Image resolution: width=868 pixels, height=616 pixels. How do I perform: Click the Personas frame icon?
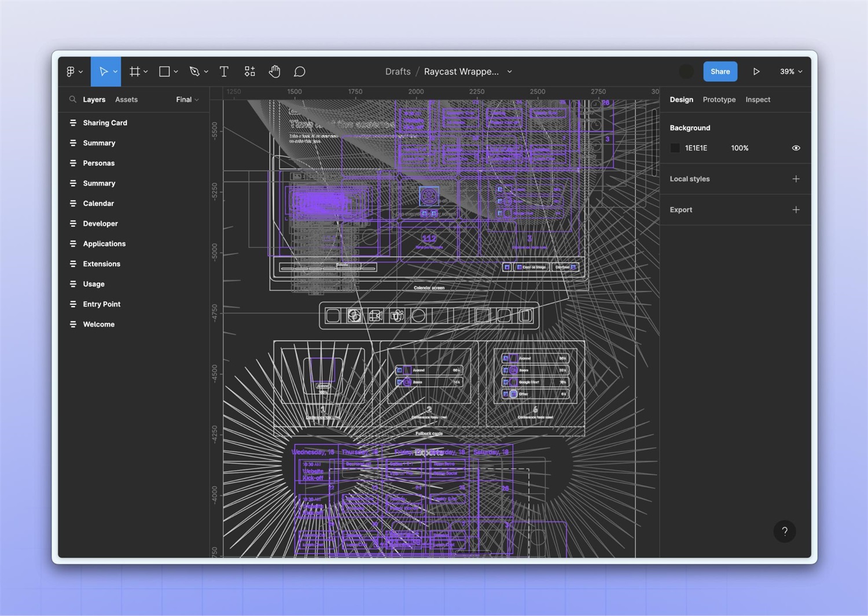pos(73,163)
